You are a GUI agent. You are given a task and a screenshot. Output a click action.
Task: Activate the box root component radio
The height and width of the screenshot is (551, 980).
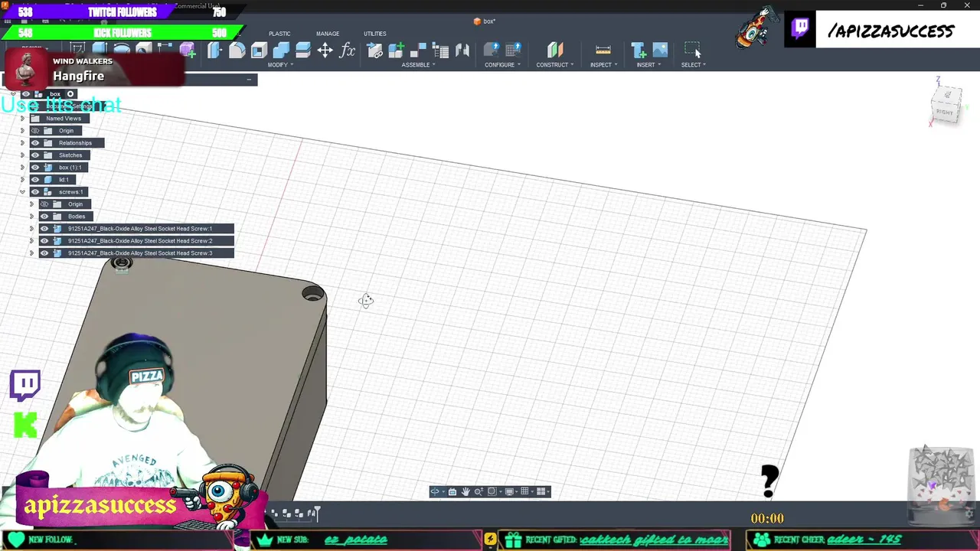[x=70, y=94]
